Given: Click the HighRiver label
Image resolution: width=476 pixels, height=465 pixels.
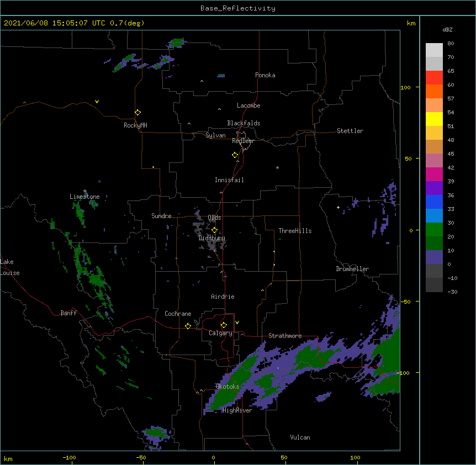Looking at the screenshot, I should pyautogui.click(x=237, y=410).
